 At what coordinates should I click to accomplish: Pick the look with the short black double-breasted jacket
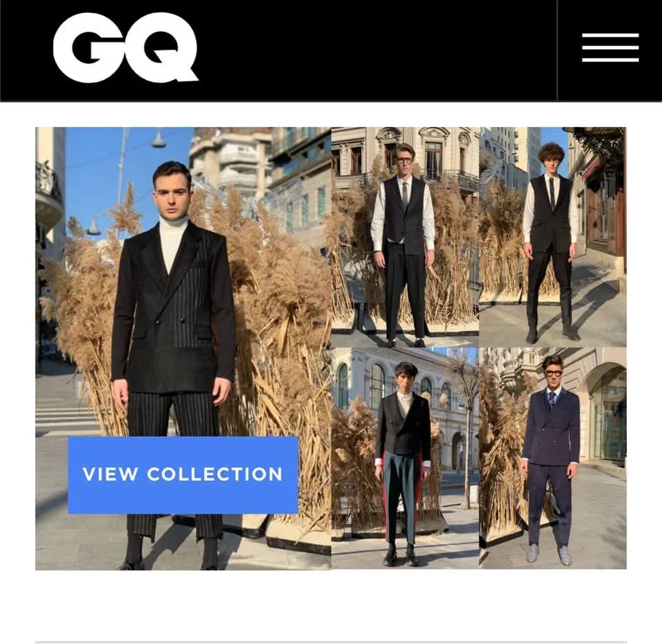405,459
